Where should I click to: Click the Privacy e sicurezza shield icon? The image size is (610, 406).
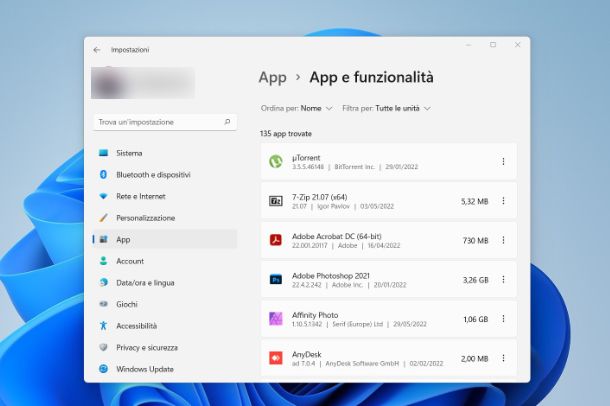click(103, 347)
